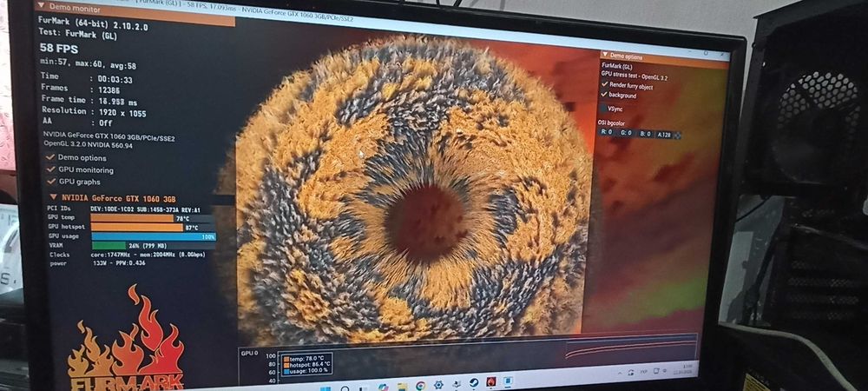Click the Test: FurMark (GL) line
Screen dimensions: 868x391
[x=77, y=34]
